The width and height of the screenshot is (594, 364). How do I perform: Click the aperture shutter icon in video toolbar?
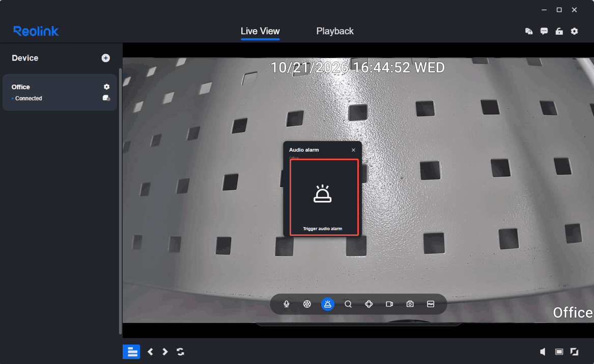pos(307,304)
